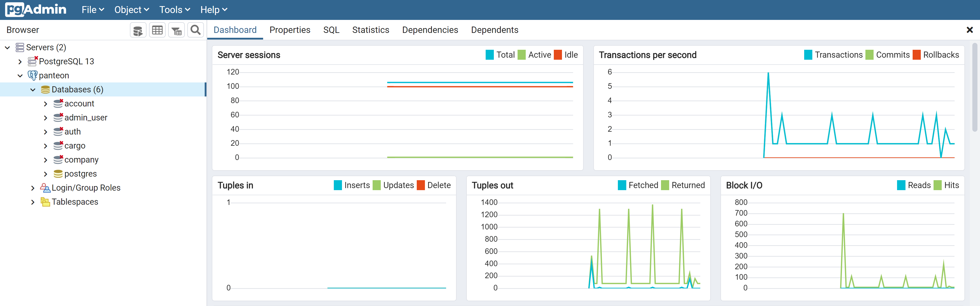Open the Tools menu dropdown

point(174,10)
